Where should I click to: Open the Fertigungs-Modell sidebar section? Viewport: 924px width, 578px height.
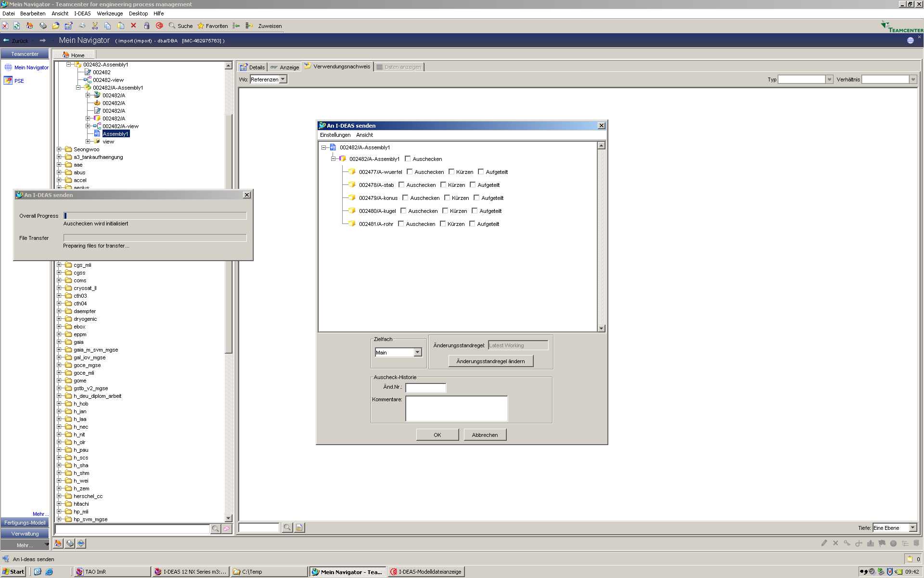(25, 523)
